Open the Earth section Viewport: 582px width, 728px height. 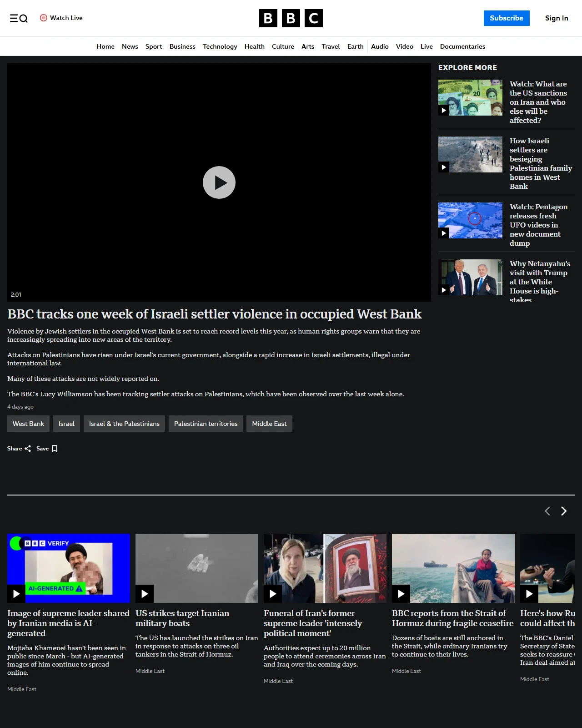pos(356,46)
